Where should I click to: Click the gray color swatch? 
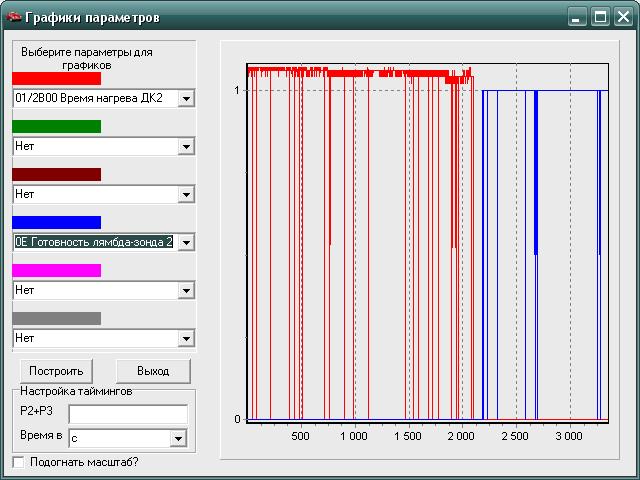[57, 318]
